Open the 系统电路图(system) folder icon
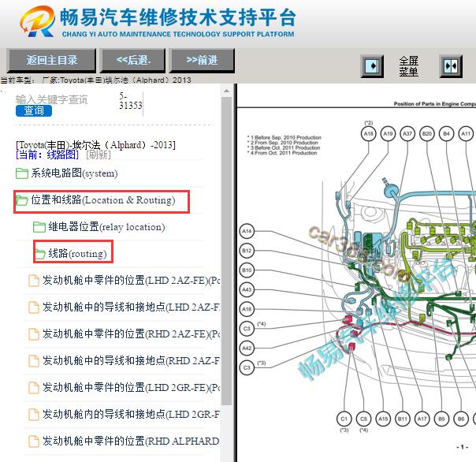The width and height of the screenshot is (476, 462). 22,173
